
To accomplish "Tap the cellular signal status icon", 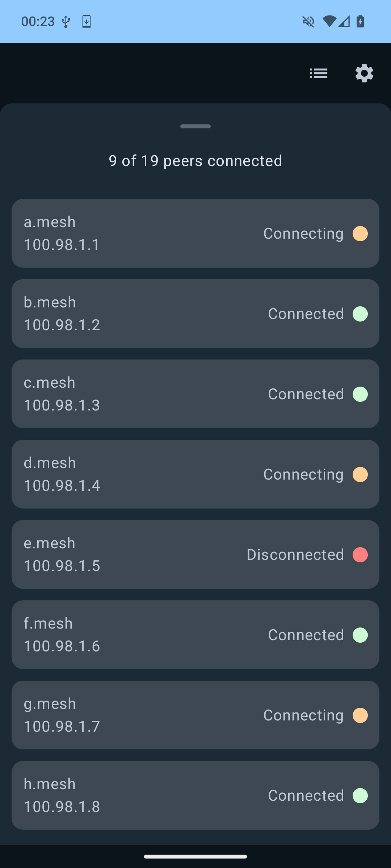I will coord(344,21).
